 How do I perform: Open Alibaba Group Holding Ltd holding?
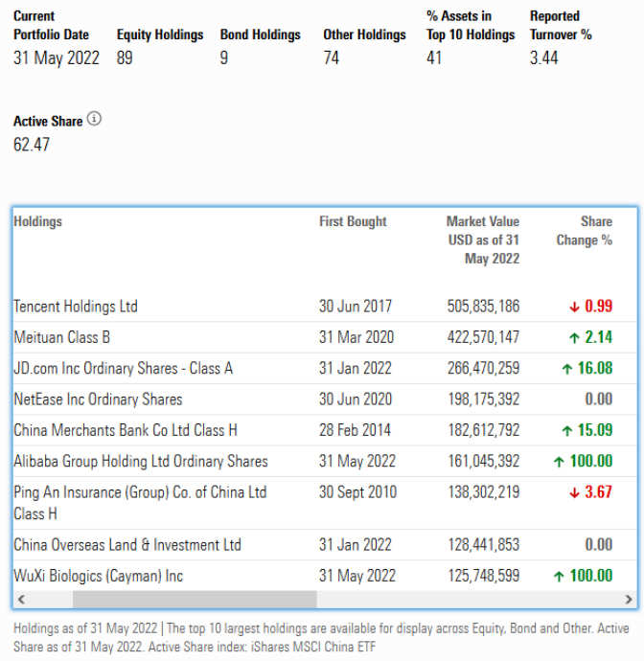coord(141,461)
